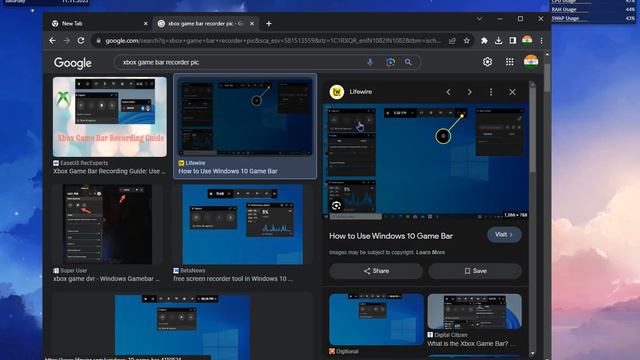Click the Lifewire logo in the preview header
Viewport: 640px width, 360px height.
pyautogui.click(x=337, y=92)
